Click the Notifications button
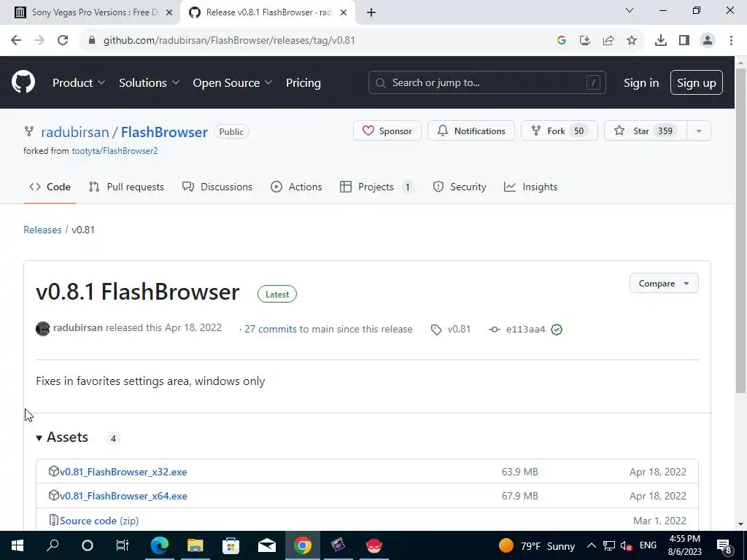747x560 pixels. click(471, 131)
